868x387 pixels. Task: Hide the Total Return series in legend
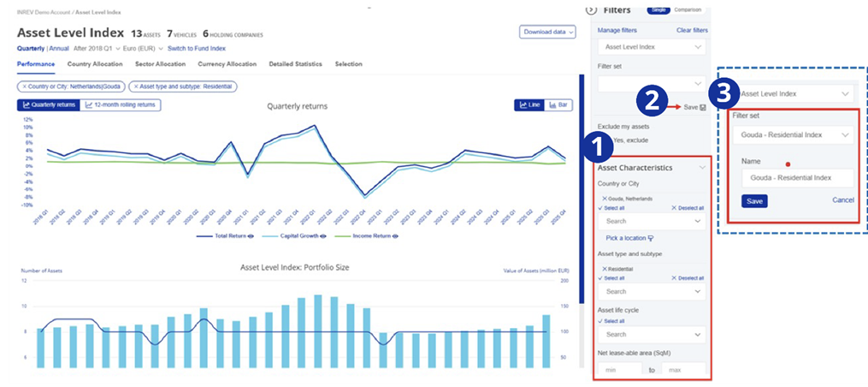[251, 235]
